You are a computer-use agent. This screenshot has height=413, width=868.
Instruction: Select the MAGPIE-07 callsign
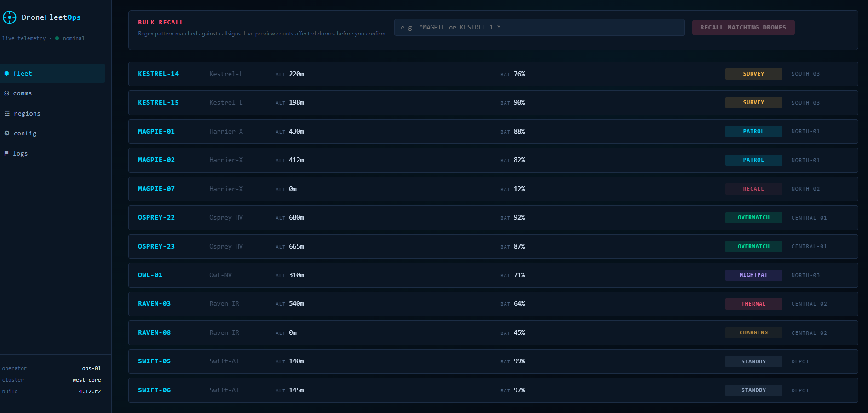click(x=156, y=189)
